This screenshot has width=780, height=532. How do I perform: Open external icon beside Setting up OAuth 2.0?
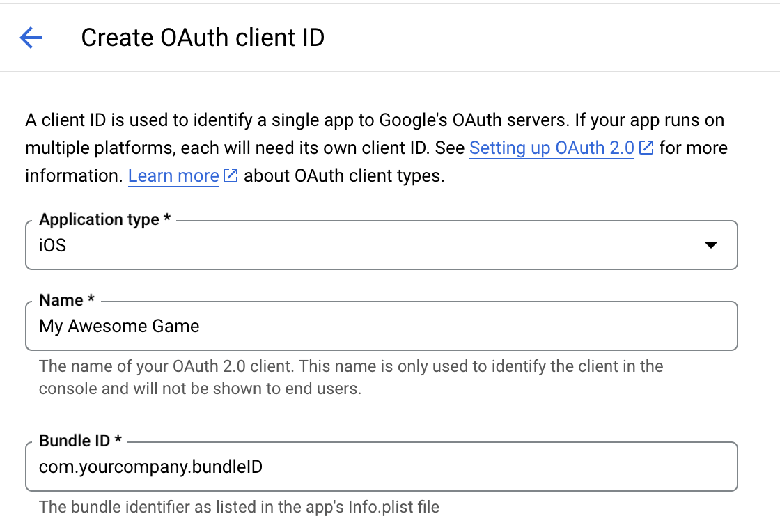click(x=646, y=148)
